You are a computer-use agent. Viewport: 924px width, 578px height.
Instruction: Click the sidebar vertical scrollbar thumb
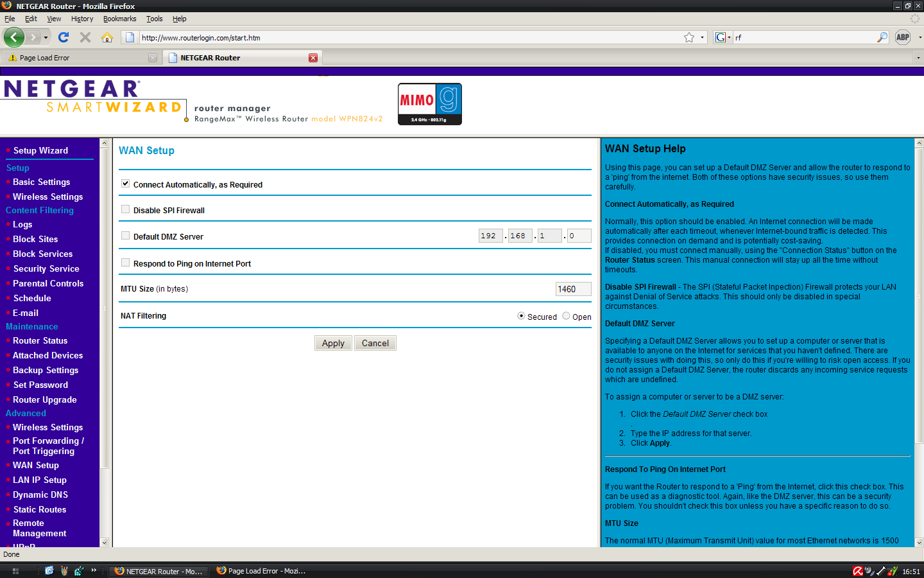click(105, 308)
